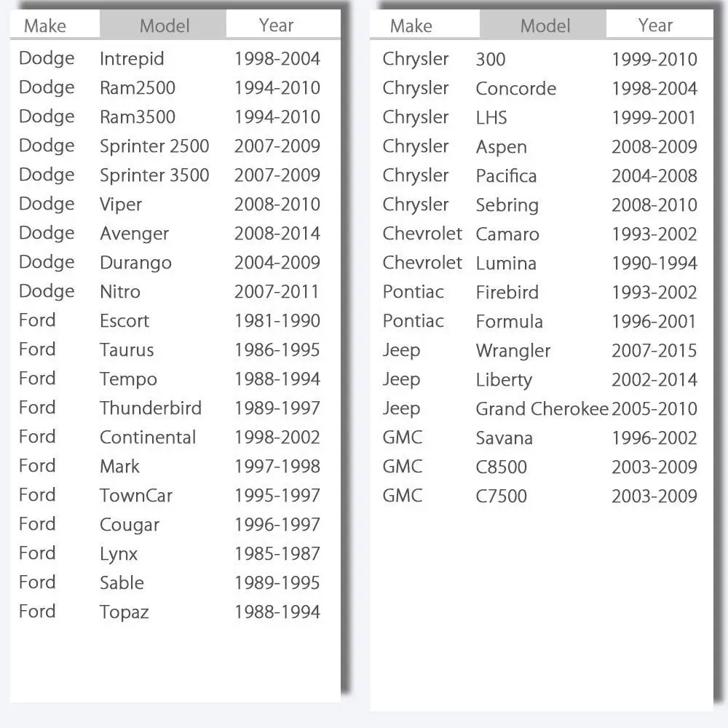Screen dimensions: 728x728
Task: Select the Model header in left table
Action: coord(163,25)
